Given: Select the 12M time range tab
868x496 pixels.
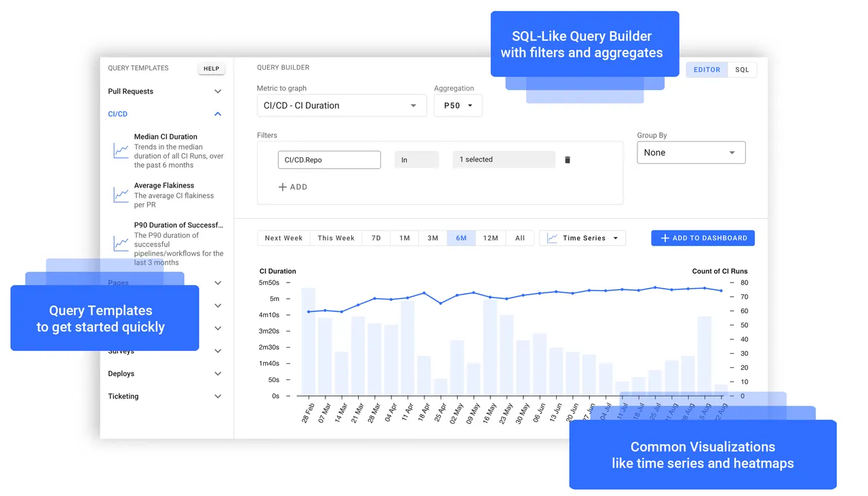Looking at the screenshot, I should (490, 239).
